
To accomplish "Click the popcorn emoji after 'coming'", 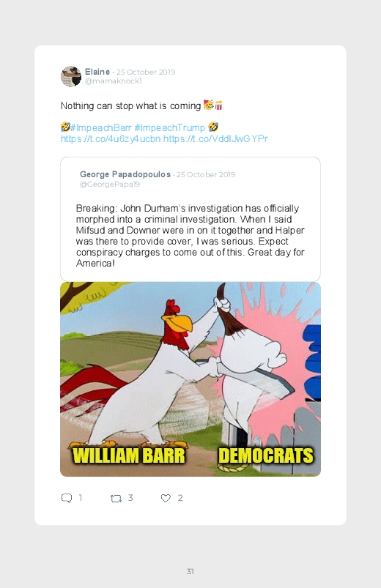I will click(x=218, y=105).
